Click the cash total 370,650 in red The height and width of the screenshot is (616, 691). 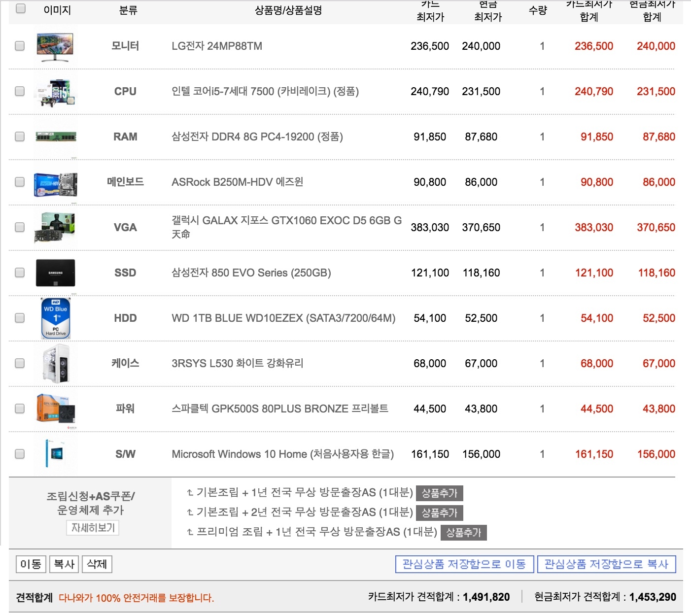[x=656, y=227]
